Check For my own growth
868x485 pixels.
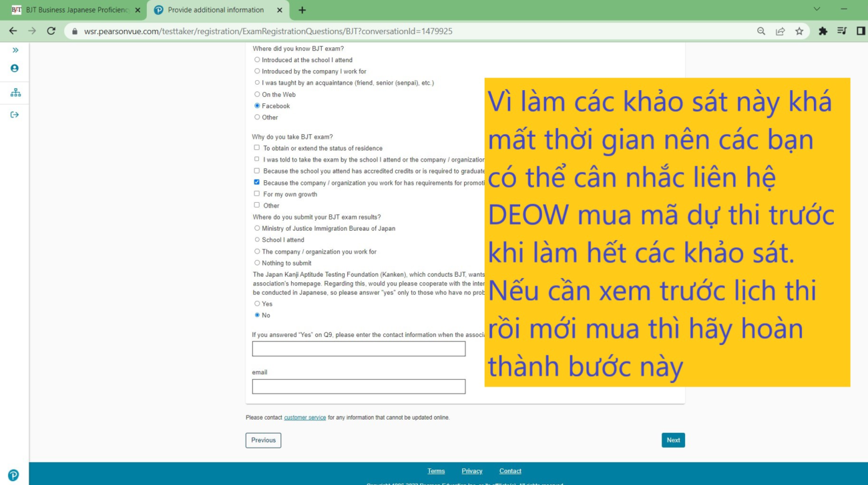pos(257,193)
